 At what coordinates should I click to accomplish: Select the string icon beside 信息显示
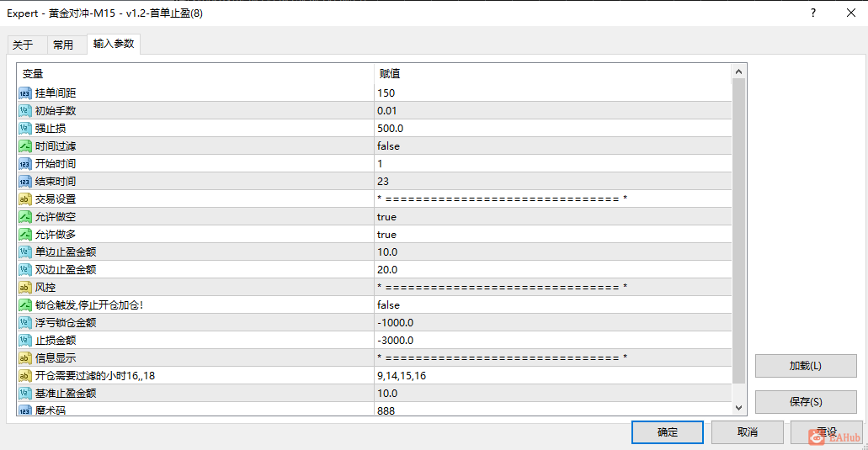(x=25, y=358)
